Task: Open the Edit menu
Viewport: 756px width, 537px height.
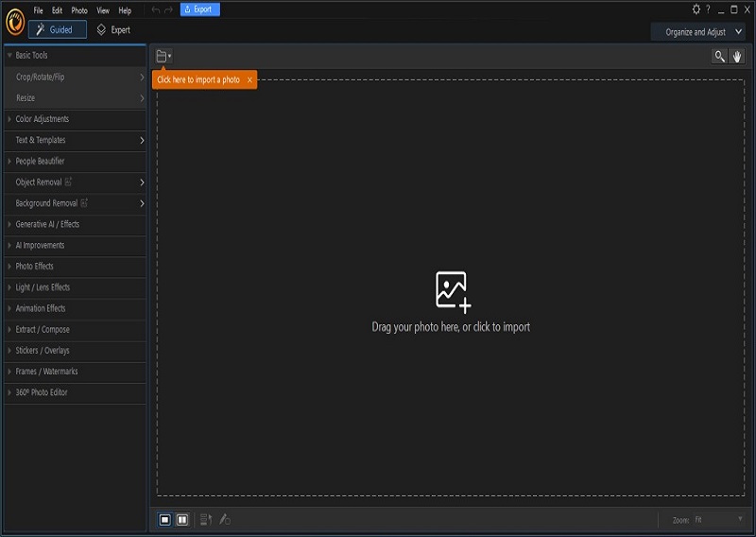Action: pyautogui.click(x=57, y=10)
